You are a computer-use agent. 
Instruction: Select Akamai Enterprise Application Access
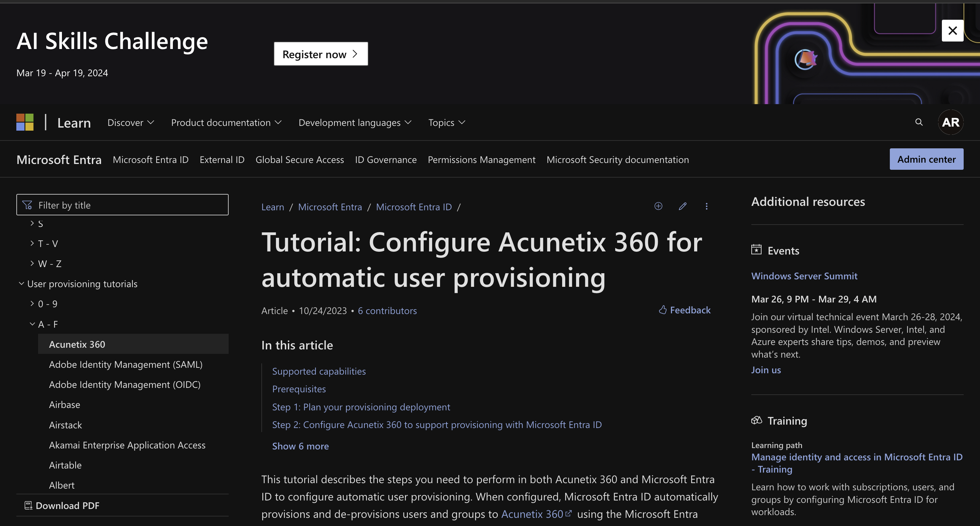127,445
